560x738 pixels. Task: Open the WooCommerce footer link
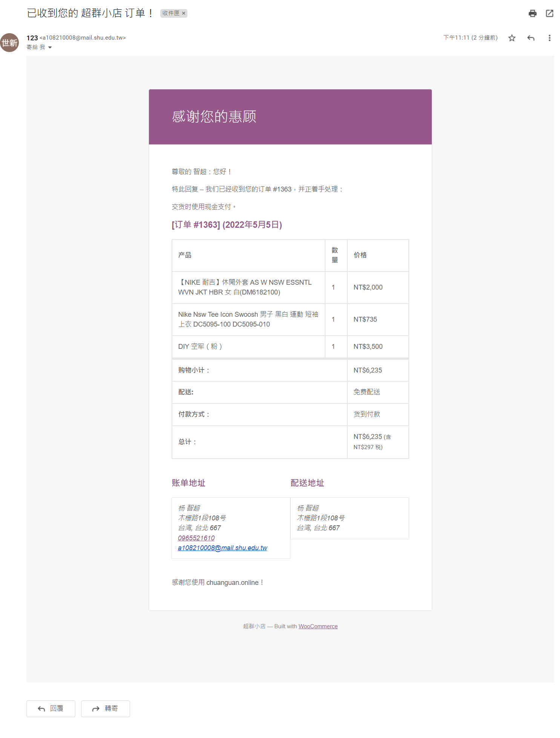click(318, 626)
